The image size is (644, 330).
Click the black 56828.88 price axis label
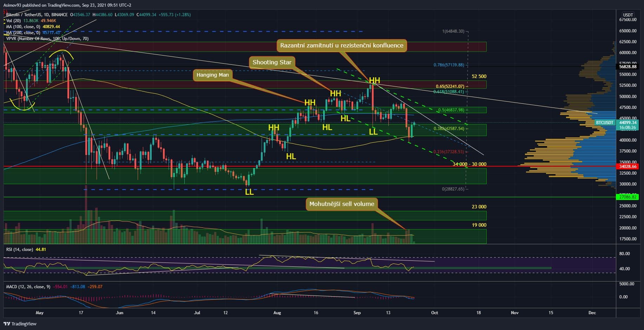(x=628, y=66)
